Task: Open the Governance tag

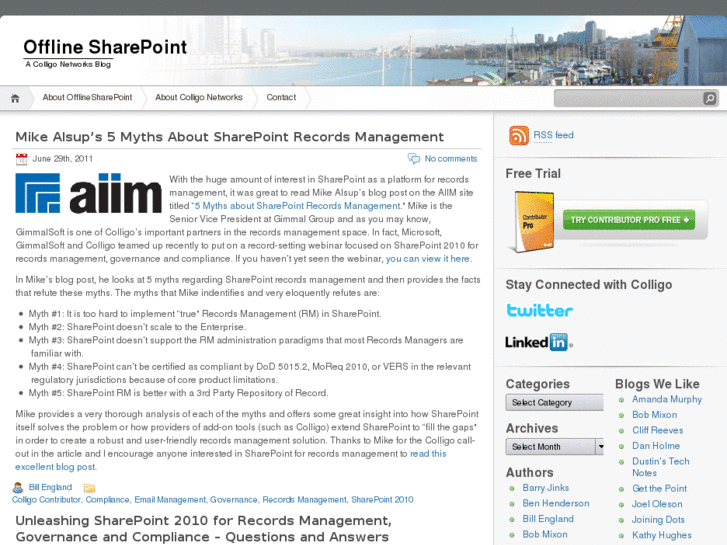Action: click(233, 500)
